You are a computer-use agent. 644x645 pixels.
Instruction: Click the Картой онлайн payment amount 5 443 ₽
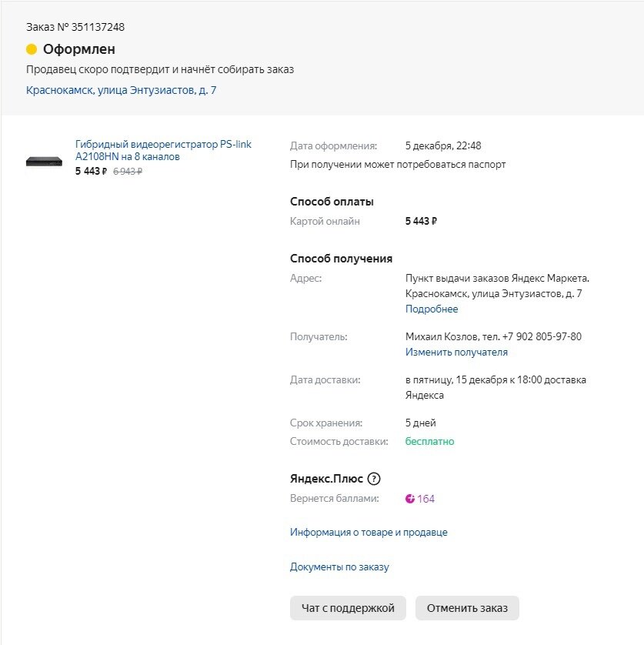point(421,222)
